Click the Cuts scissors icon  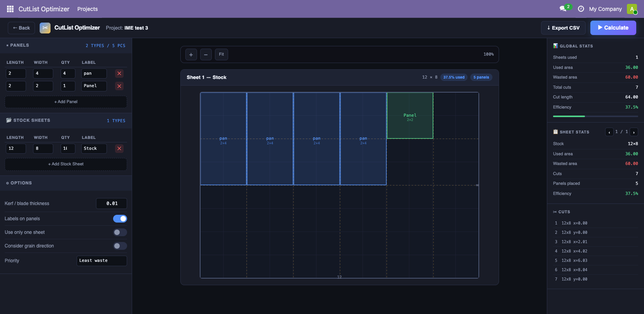pyautogui.click(x=555, y=212)
